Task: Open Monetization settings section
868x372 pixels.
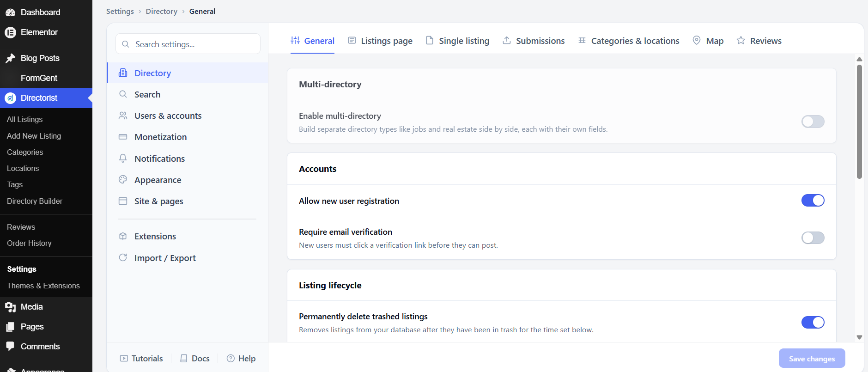Action: click(x=188, y=137)
